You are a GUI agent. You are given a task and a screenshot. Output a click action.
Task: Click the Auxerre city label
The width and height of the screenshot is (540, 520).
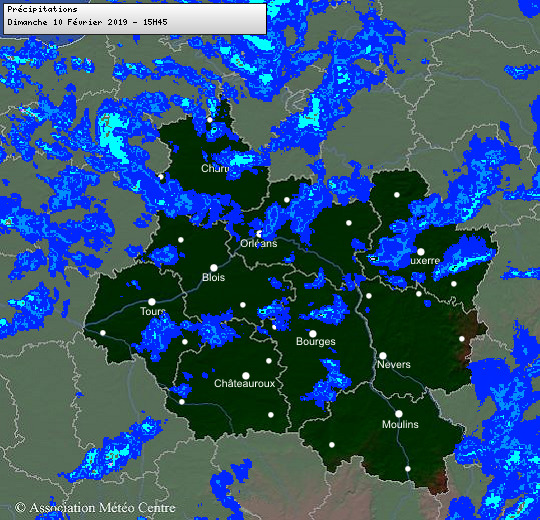pos(425,261)
